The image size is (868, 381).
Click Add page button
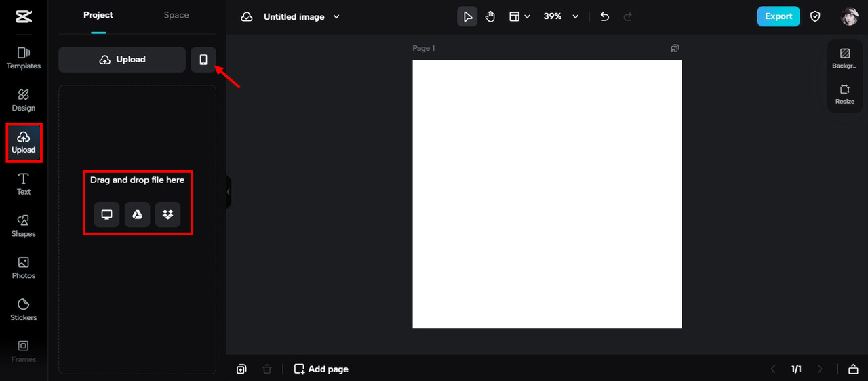pos(321,369)
